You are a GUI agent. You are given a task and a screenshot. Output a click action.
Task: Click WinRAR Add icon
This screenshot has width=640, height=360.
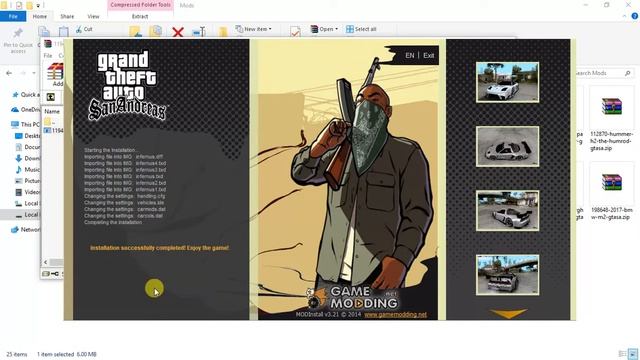tap(56, 75)
